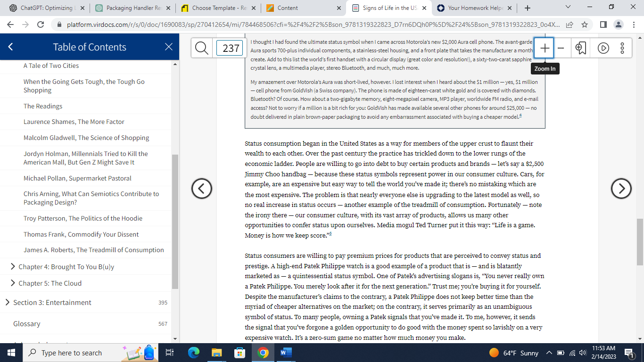Viewport: 644px width, 362px height.
Task: Open the Chrome three-dot menu
Action: click(x=633, y=25)
